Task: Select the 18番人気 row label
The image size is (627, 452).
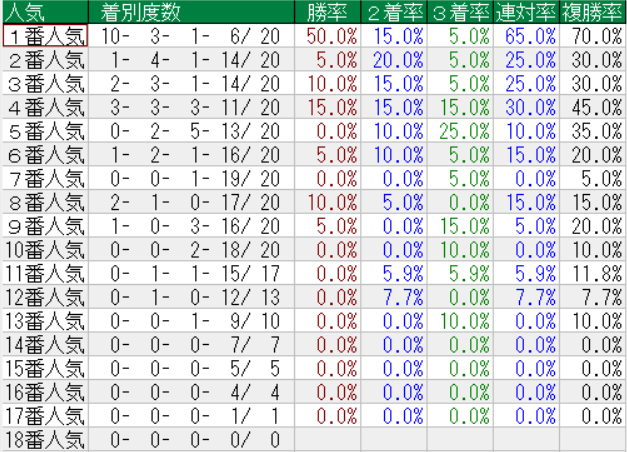Action: 45,440
